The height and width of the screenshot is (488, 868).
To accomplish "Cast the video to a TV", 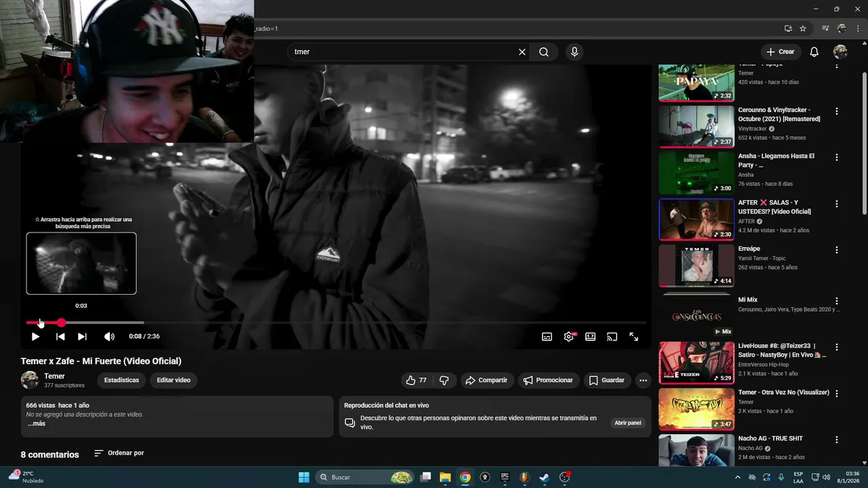I will tap(612, 337).
